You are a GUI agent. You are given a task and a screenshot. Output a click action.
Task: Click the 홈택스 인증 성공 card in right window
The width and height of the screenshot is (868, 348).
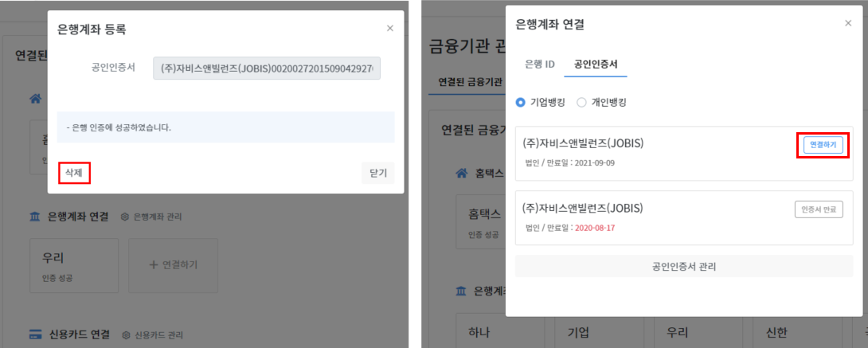click(480, 221)
